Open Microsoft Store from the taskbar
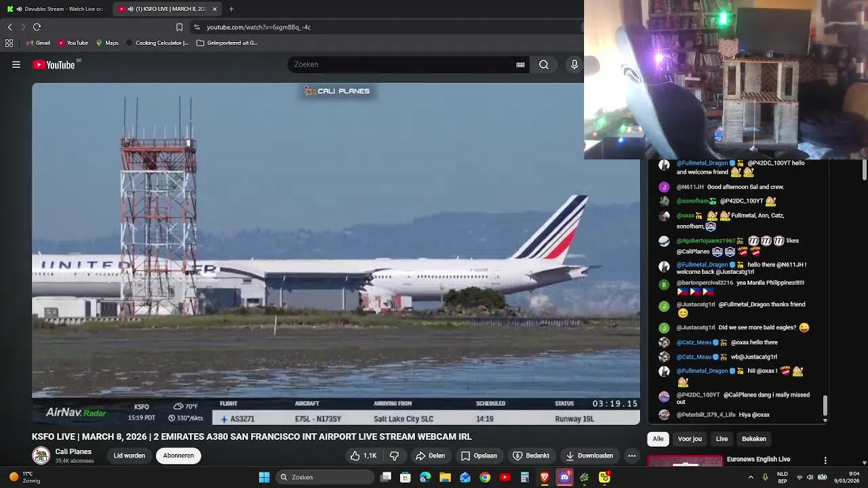 (406, 477)
